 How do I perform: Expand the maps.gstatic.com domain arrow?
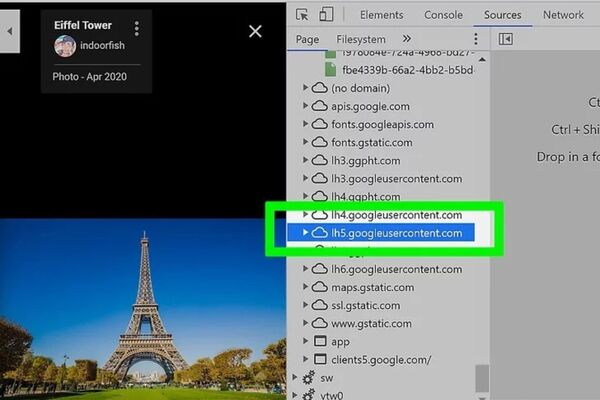[306, 287]
